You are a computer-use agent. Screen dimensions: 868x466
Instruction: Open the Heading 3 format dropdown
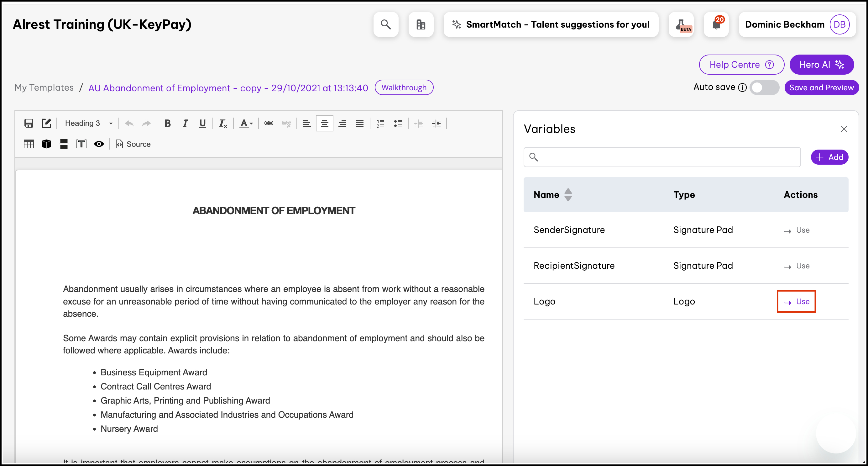tap(88, 124)
